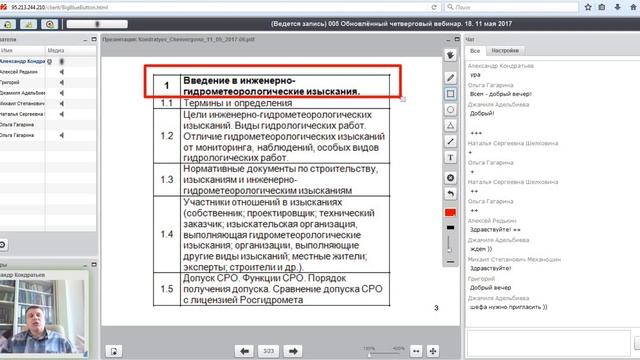Select Александр Кондратьев in the users list
The width and height of the screenshot is (640, 360).
click(22, 61)
